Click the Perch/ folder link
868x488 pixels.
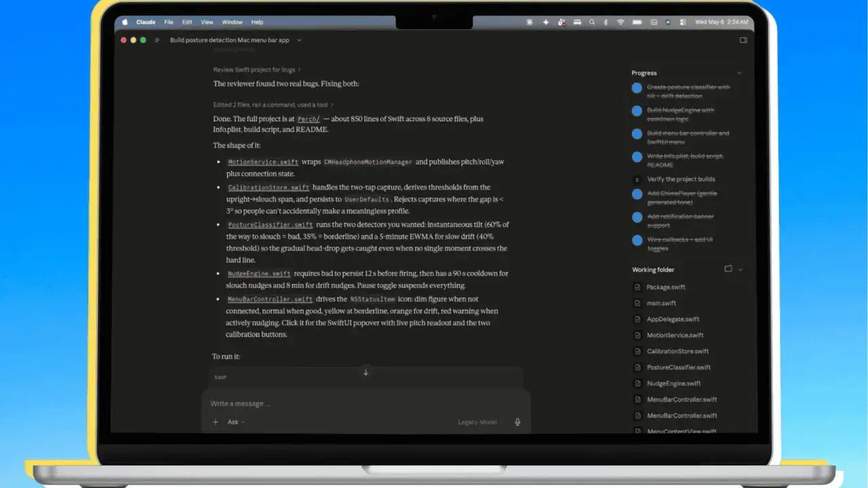tap(309, 119)
